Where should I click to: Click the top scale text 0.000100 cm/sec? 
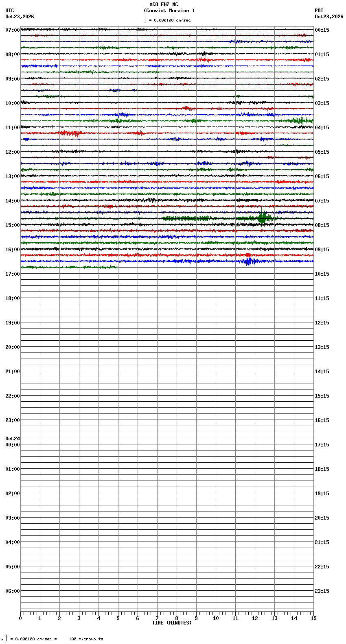(x=172, y=20)
